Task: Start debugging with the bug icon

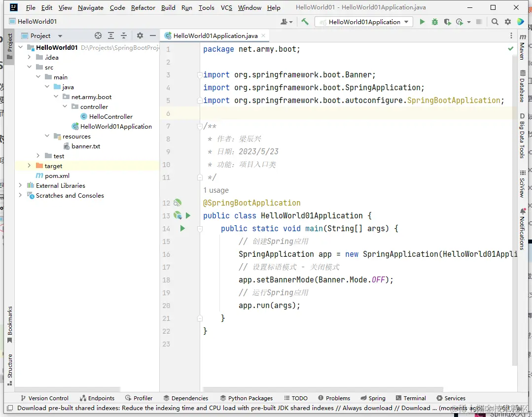Action: tap(434, 22)
